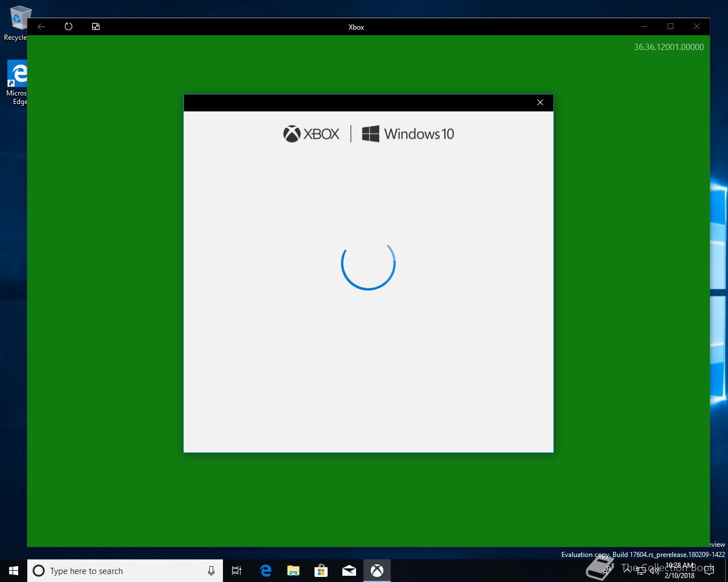Click the Windows 10 logo in the dialog

408,134
